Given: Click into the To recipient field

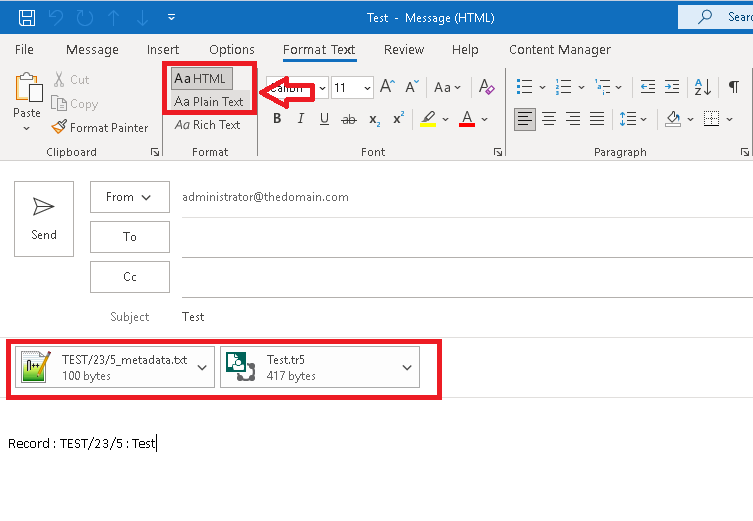Looking at the screenshot, I should coord(460,237).
